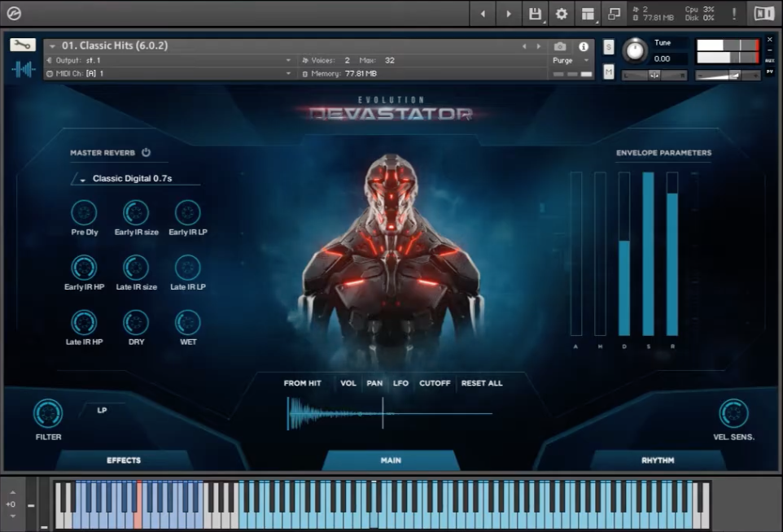
Task: Adjust the Late IR HP knob
Action: tap(84, 322)
